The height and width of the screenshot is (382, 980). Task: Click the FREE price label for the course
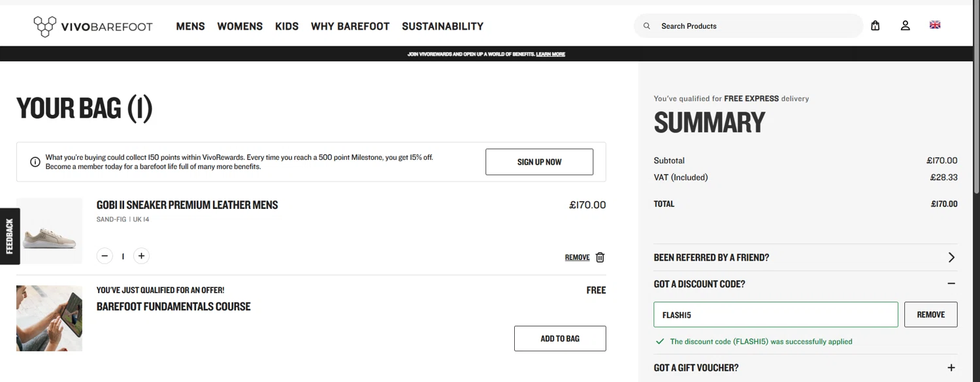pyautogui.click(x=596, y=290)
